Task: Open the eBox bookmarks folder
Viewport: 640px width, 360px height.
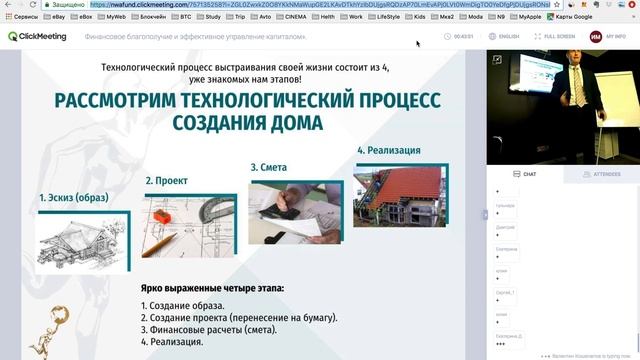Action: pyautogui.click(x=81, y=17)
